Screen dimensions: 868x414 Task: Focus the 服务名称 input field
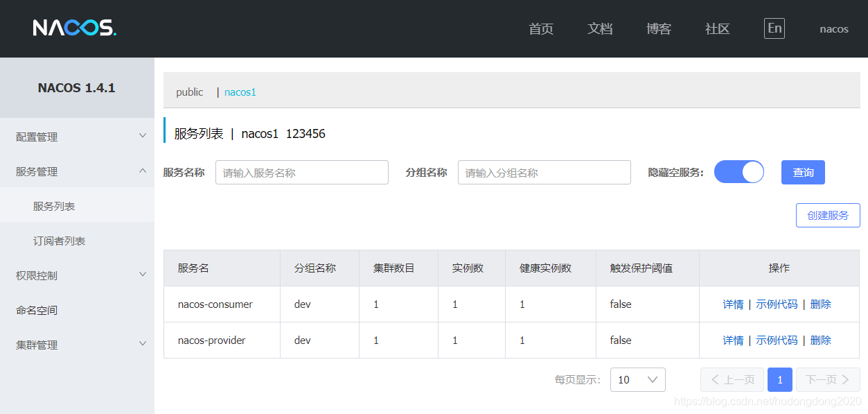tap(302, 173)
